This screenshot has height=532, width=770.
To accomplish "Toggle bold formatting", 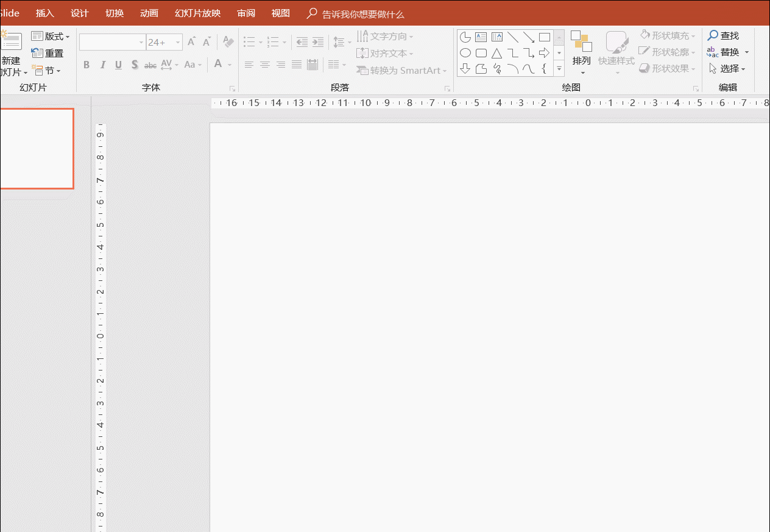I will [x=87, y=65].
